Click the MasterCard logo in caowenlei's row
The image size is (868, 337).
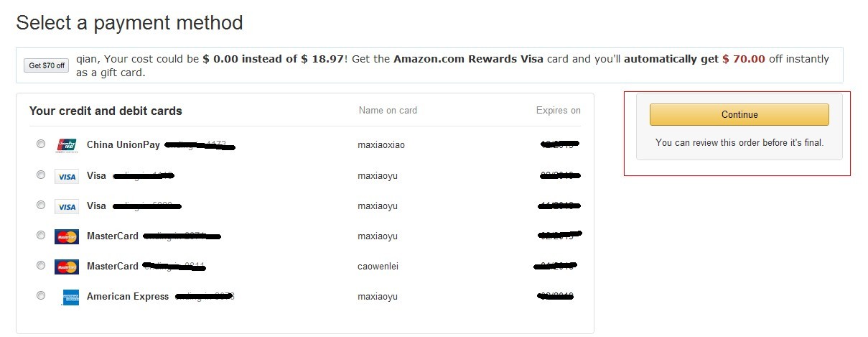(67, 267)
